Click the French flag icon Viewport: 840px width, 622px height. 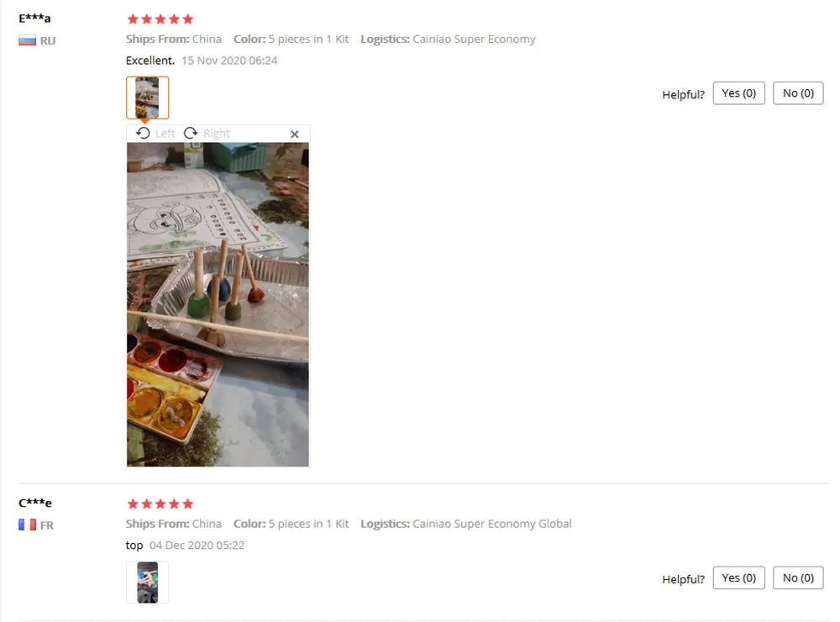[x=28, y=525]
